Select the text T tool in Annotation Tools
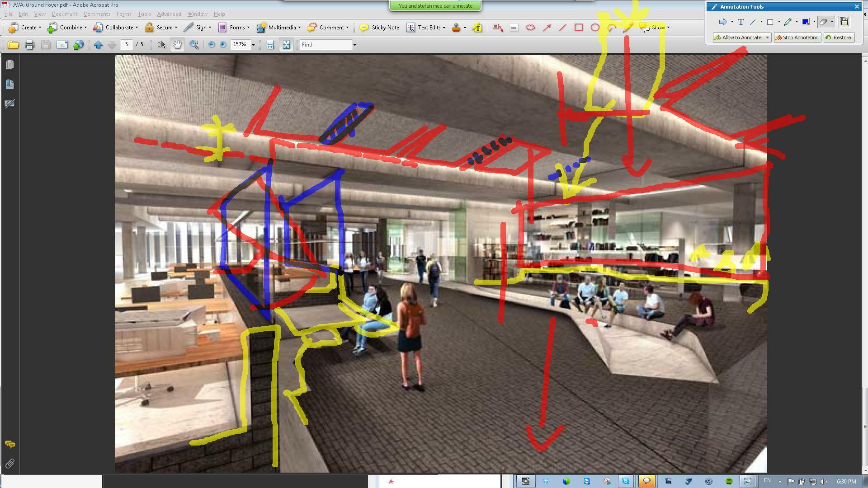This screenshot has width=868, height=488. 741,22
